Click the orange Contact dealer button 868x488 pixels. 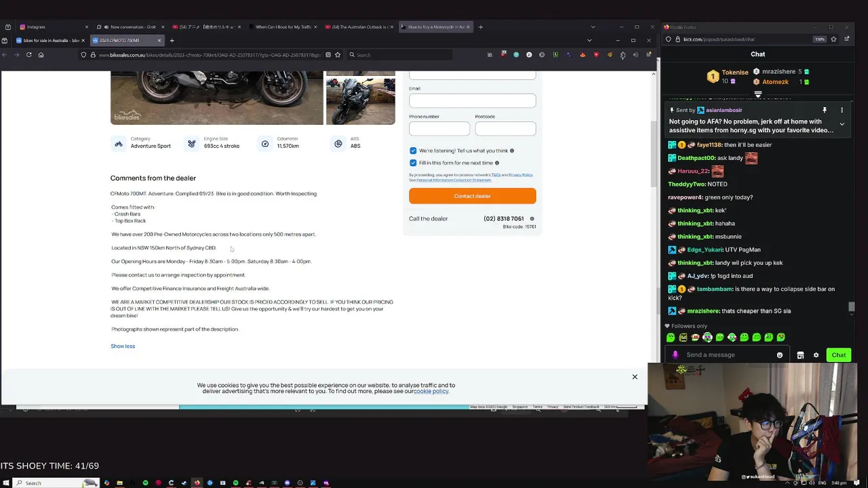coord(473,196)
